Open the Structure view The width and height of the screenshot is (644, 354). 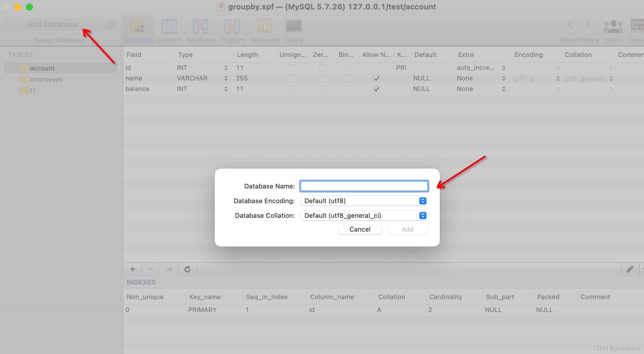[x=138, y=29]
